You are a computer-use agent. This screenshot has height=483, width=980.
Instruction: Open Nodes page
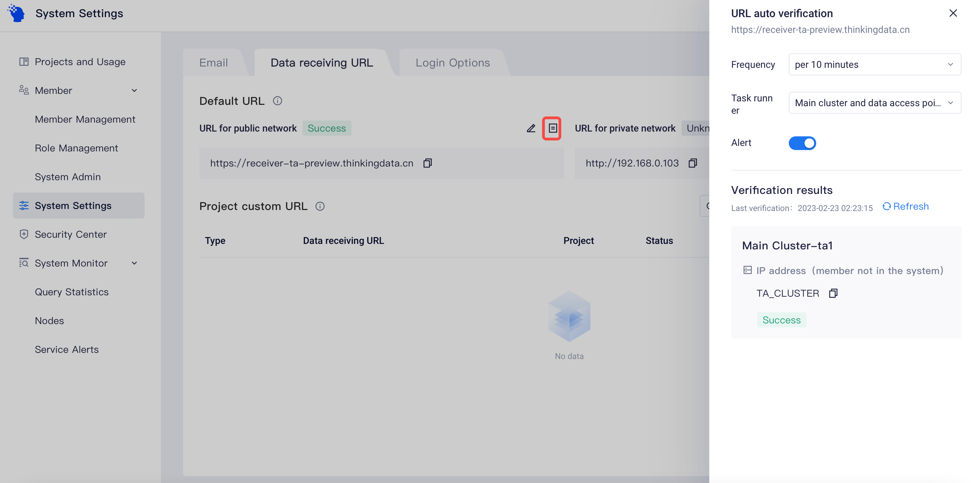tap(49, 321)
